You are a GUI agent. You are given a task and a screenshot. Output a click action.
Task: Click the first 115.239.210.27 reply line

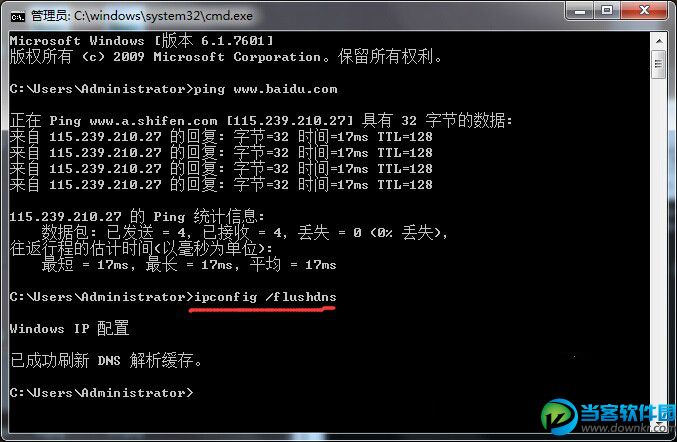(221, 137)
